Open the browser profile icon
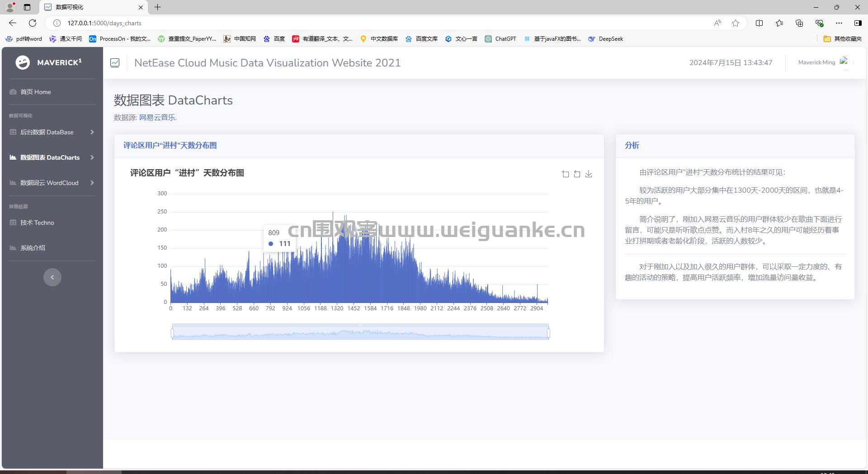868x474 pixels. [10, 7]
